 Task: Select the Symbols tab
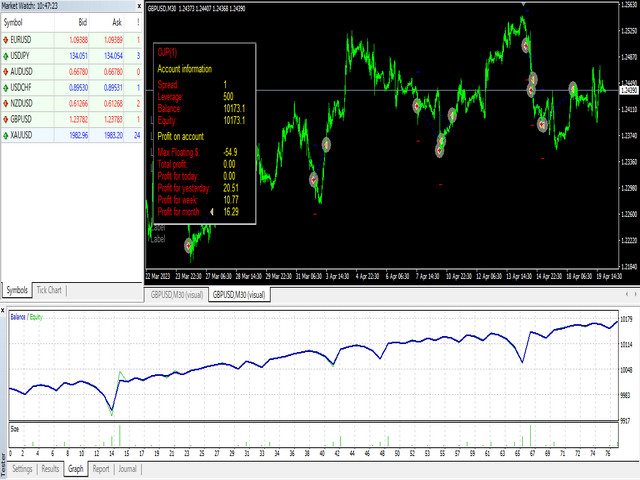tap(17, 290)
